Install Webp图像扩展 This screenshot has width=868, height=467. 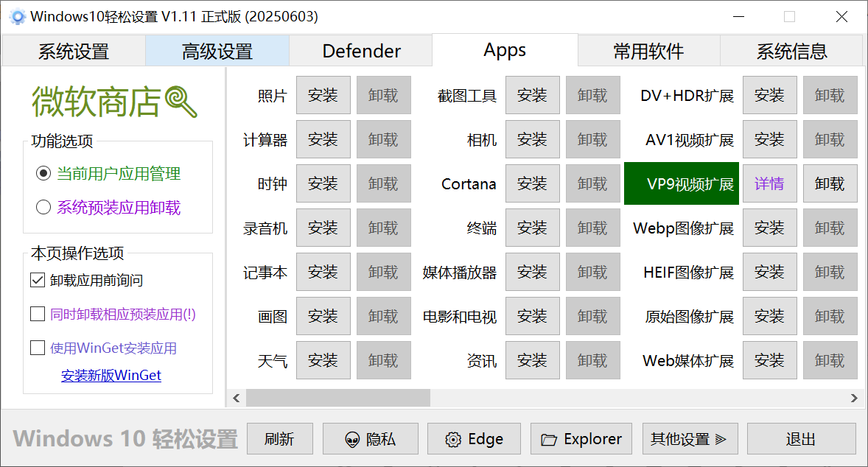tap(769, 228)
